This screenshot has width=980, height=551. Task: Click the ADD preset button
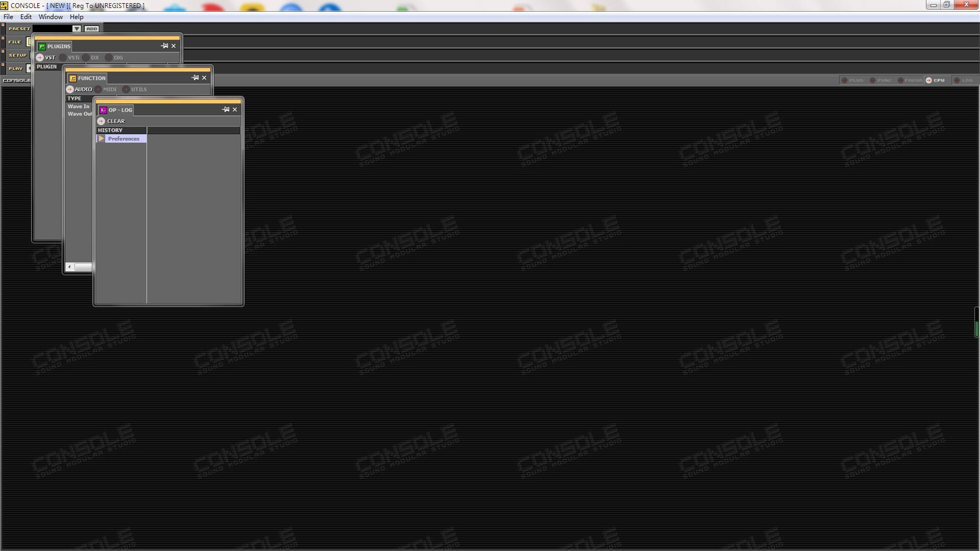click(x=92, y=29)
